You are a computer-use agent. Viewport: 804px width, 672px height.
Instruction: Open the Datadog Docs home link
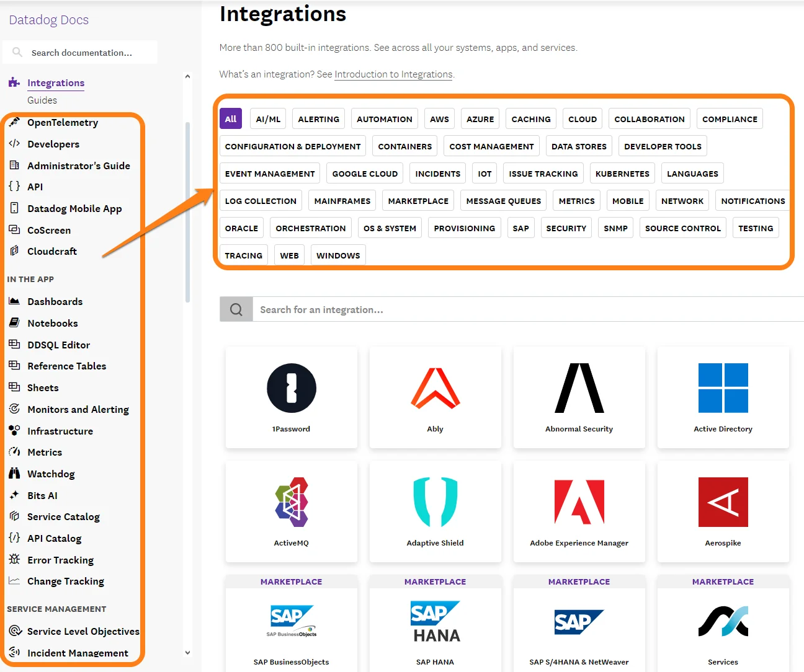click(49, 20)
